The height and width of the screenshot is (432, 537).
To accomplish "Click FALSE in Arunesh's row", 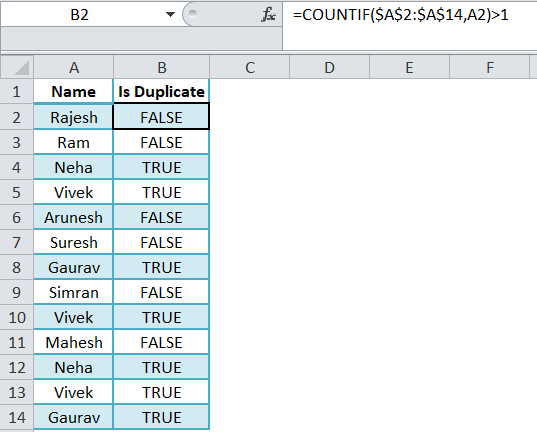I will click(161, 217).
